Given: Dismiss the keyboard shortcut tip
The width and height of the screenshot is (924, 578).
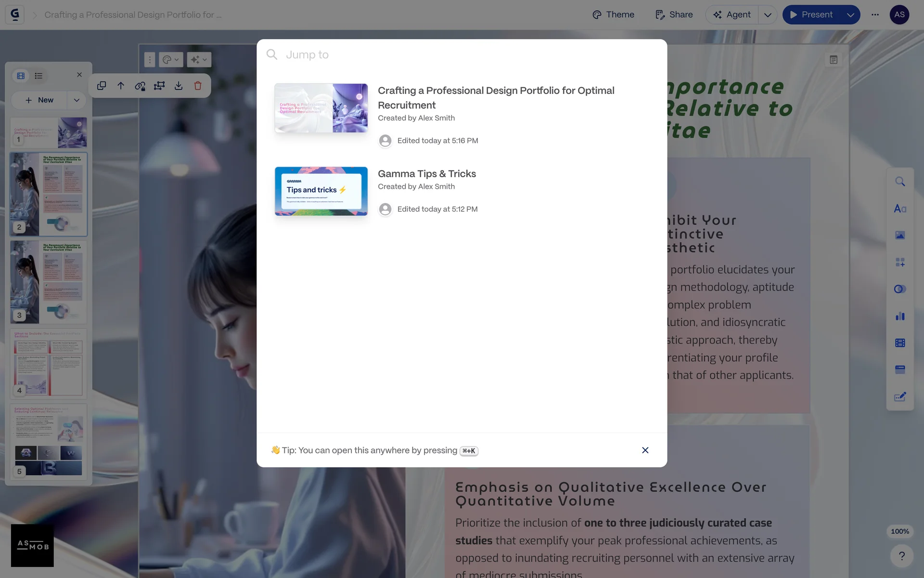Looking at the screenshot, I should coord(645,450).
